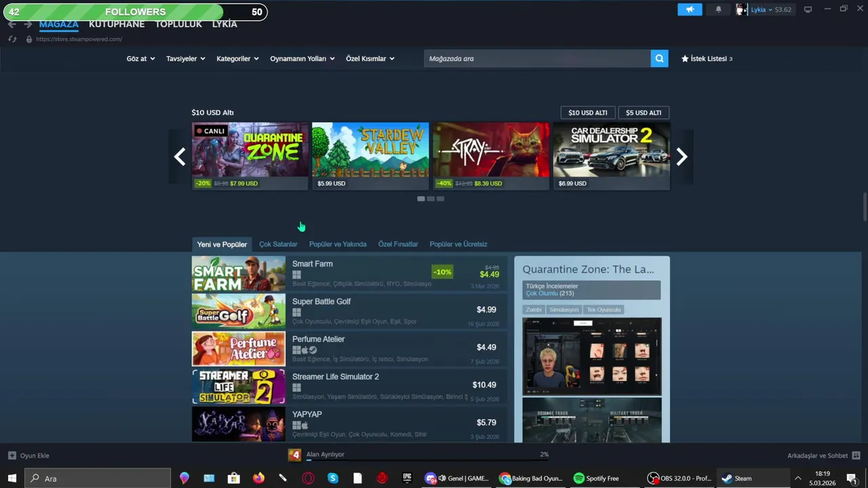Expand the Tavsiyeler dropdown
The height and width of the screenshot is (488, 868).
186,59
